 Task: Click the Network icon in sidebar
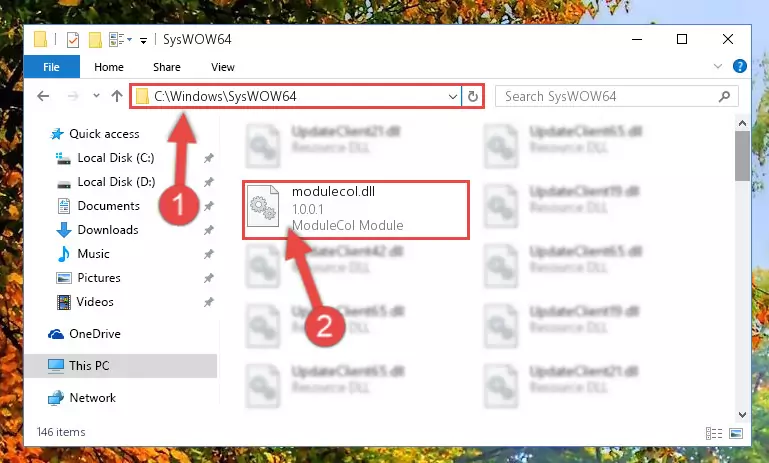pos(56,398)
